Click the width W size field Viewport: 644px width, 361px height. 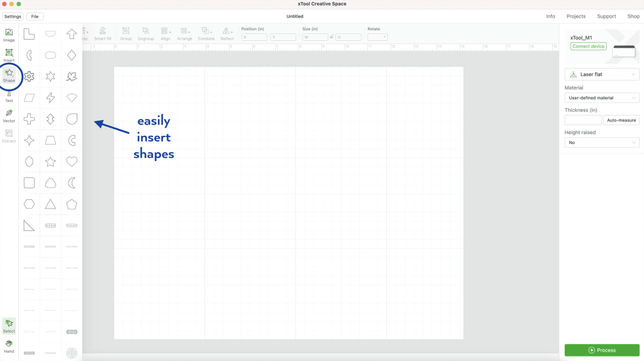point(315,37)
